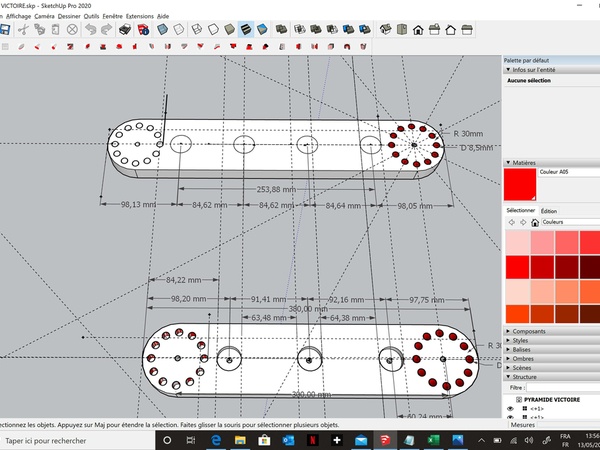Click the Print icon in the toolbar
Screen dimensions: 600x450
(126, 31)
